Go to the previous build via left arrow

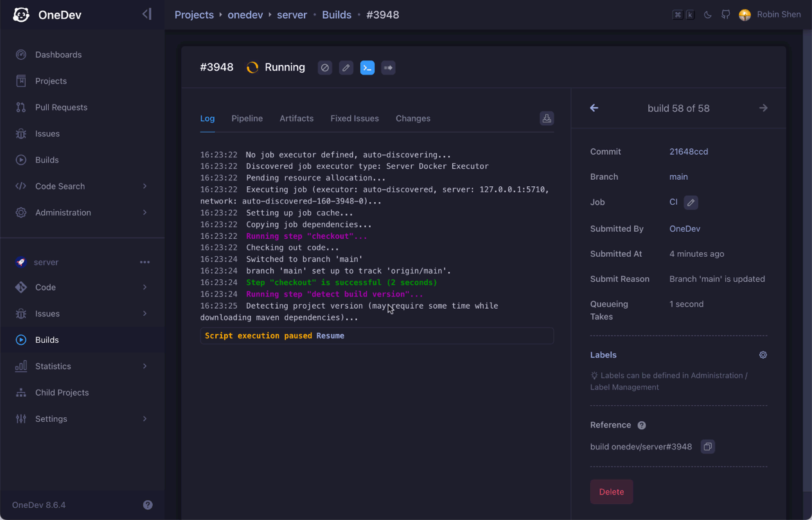click(x=594, y=108)
